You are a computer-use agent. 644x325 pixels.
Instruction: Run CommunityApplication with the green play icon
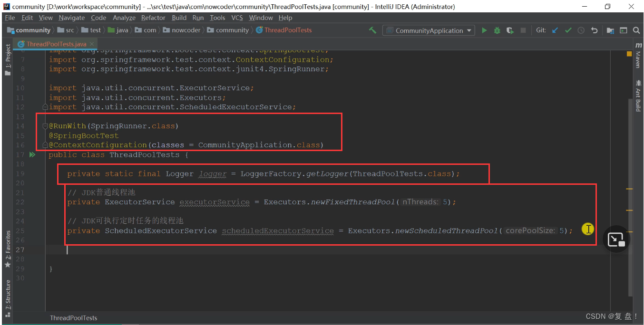tap(484, 30)
